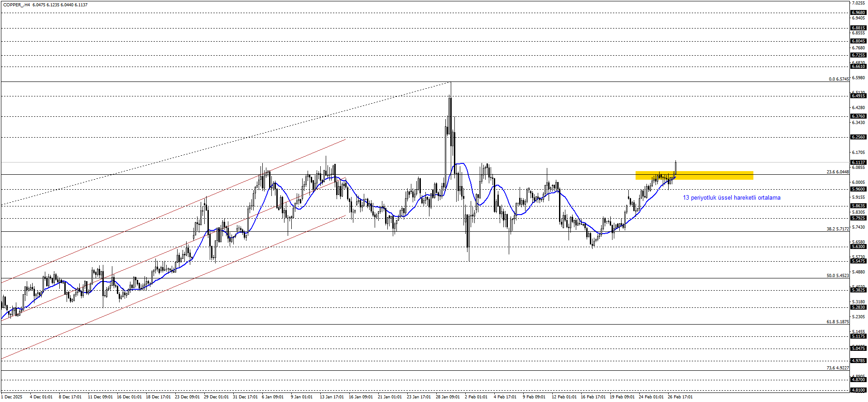Click the '26 Feb 17:01' time axis label
Image resolution: width=868 pixels, height=402 pixels.
point(680,397)
